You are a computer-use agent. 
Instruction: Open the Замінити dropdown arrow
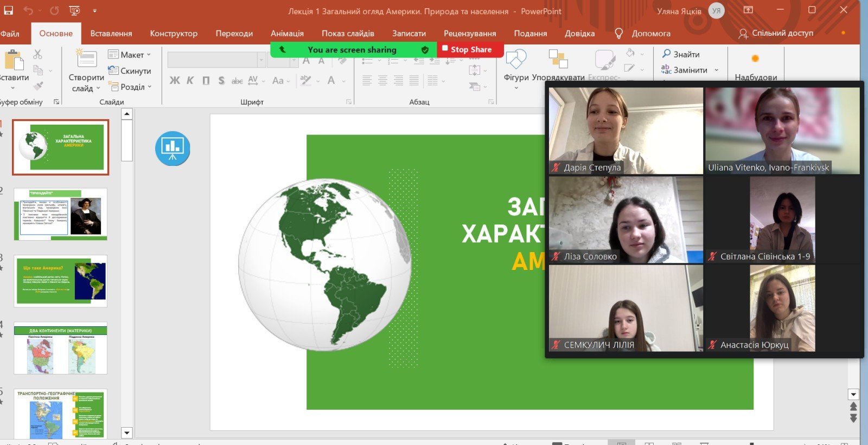[x=716, y=70]
